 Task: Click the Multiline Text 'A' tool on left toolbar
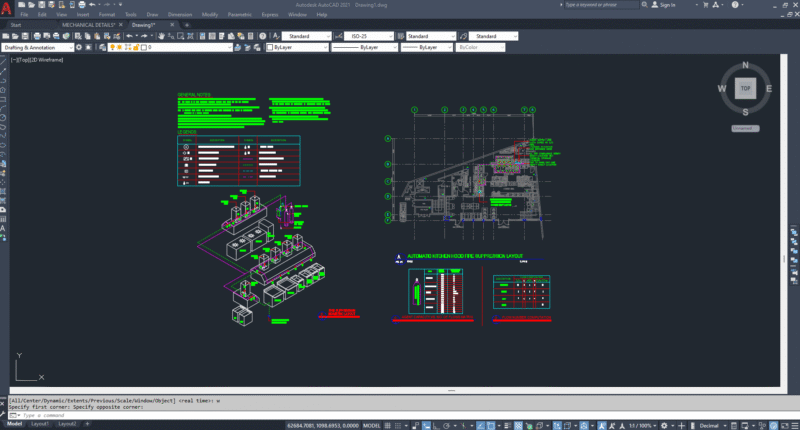(3, 228)
